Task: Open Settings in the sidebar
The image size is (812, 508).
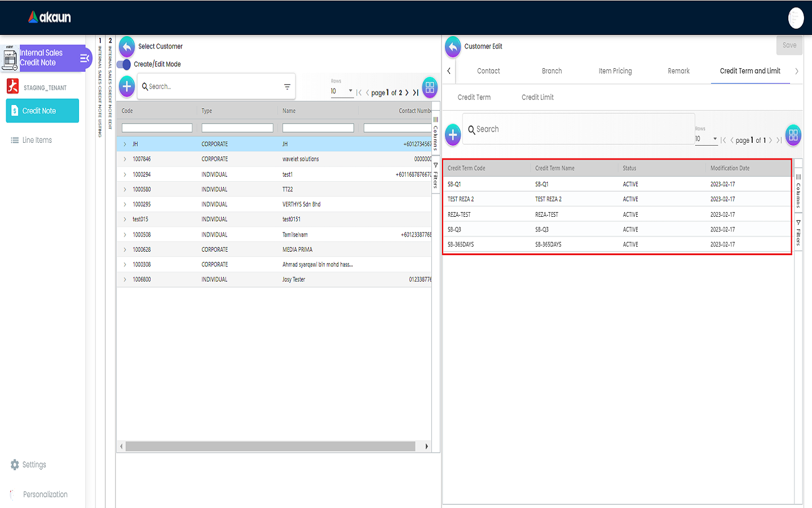Action: [x=34, y=465]
